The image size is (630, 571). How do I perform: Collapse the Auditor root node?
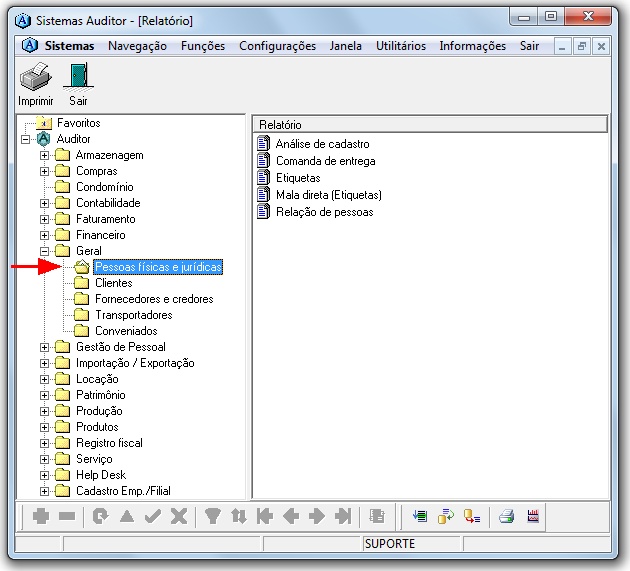point(26,139)
